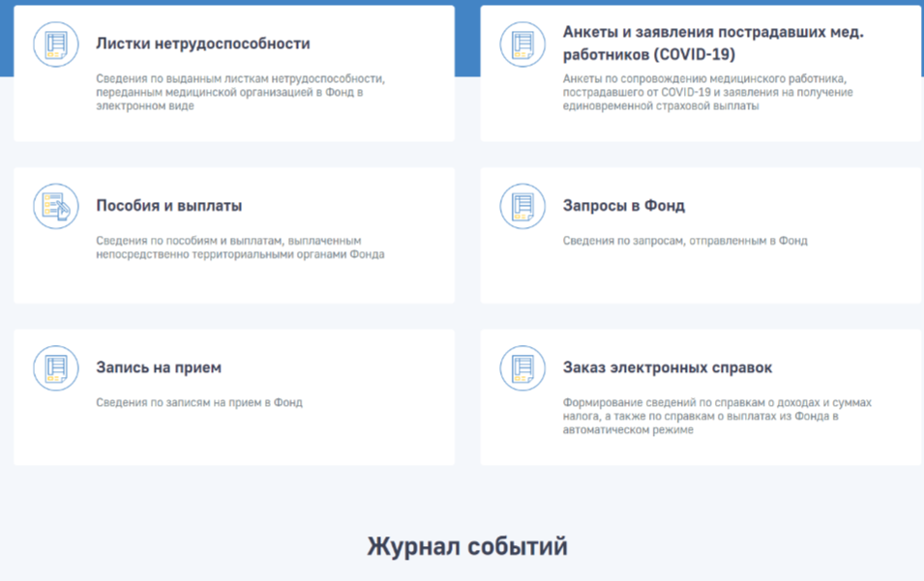The height and width of the screenshot is (581, 924).
Task: Click the Запись на прием icon
Action: [x=56, y=368]
